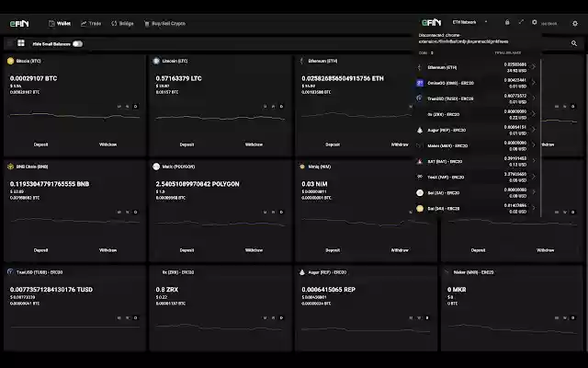Deposit into Matic POLYGON wallet

tap(187, 250)
